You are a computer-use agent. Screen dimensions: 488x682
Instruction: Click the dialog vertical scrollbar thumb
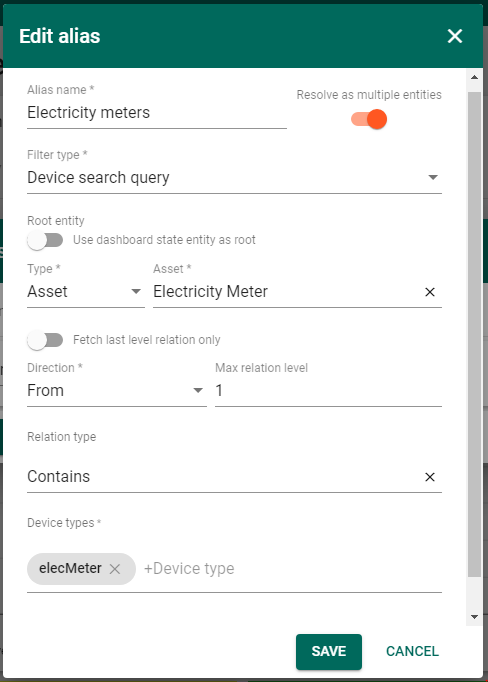point(475,334)
